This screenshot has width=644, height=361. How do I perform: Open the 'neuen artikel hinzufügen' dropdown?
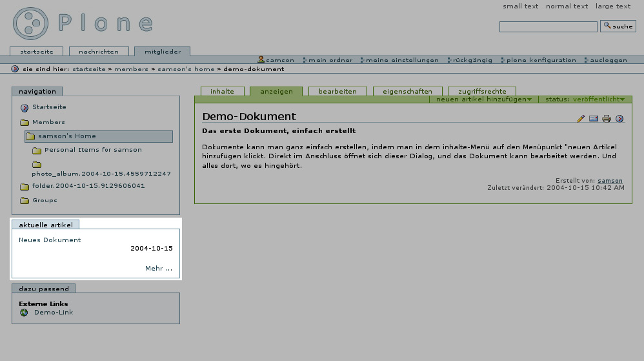click(x=484, y=99)
